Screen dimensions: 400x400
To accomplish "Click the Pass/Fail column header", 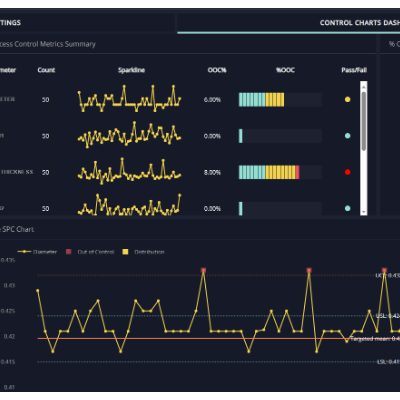I will pos(354,70).
